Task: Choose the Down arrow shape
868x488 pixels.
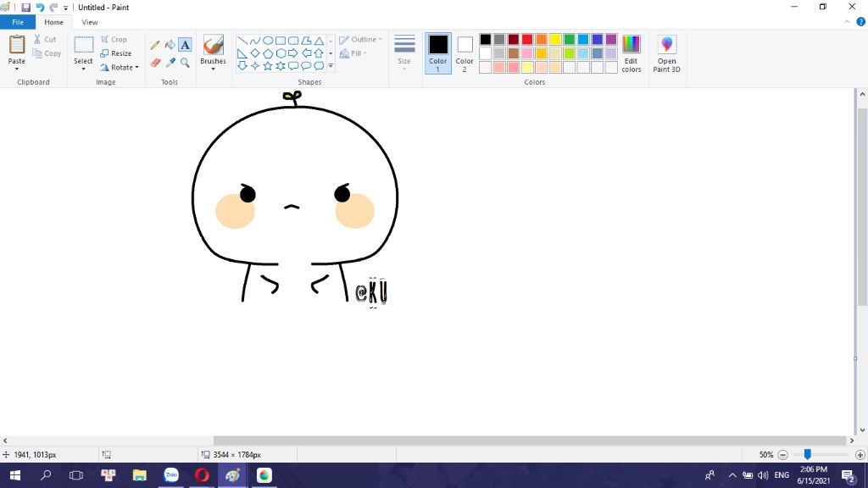Action: [x=242, y=66]
